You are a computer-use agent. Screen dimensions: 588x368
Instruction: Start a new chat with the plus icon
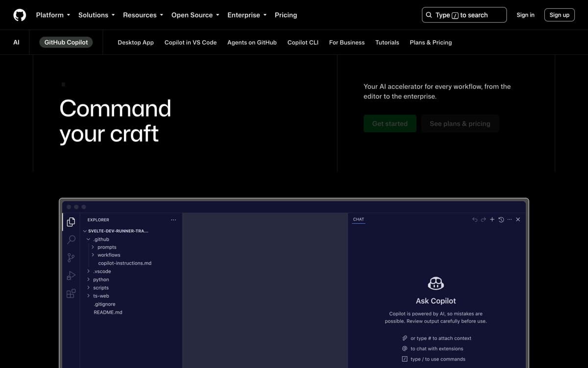(x=492, y=219)
